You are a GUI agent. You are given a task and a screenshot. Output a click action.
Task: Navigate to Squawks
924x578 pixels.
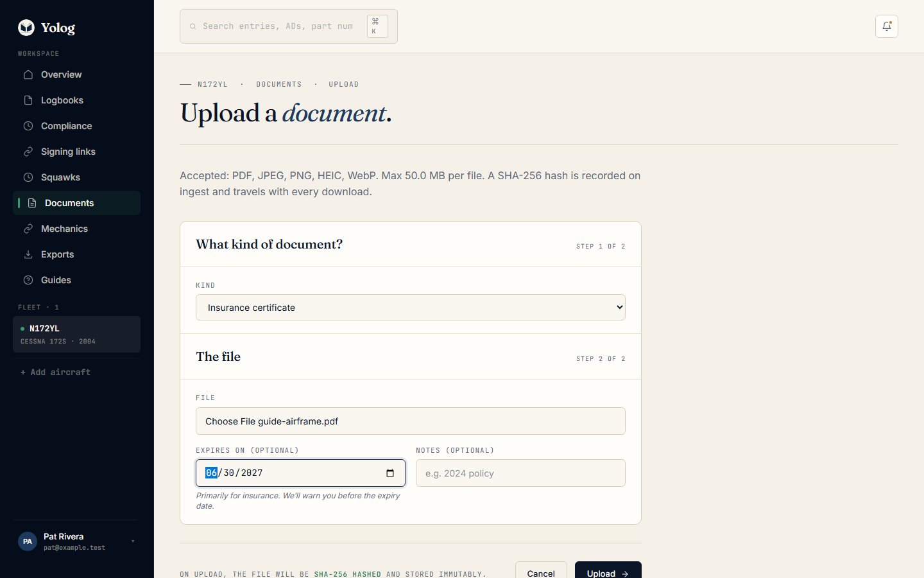pos(76,177)
